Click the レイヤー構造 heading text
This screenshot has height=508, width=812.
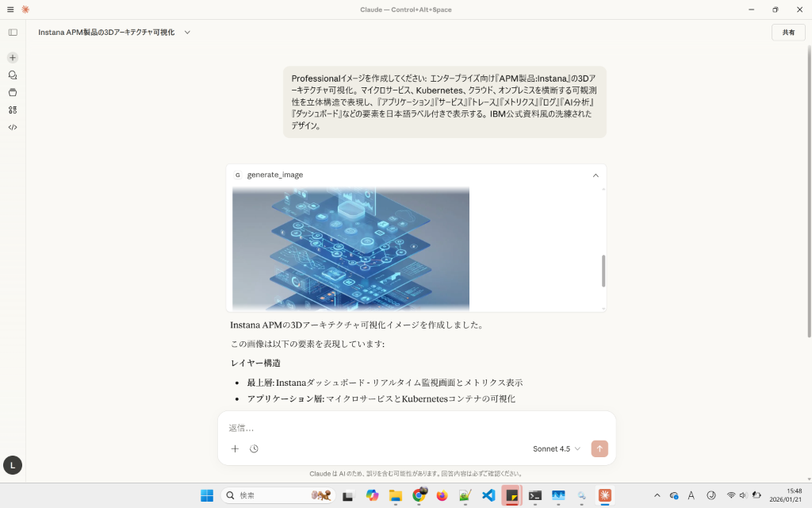[256, 363]
